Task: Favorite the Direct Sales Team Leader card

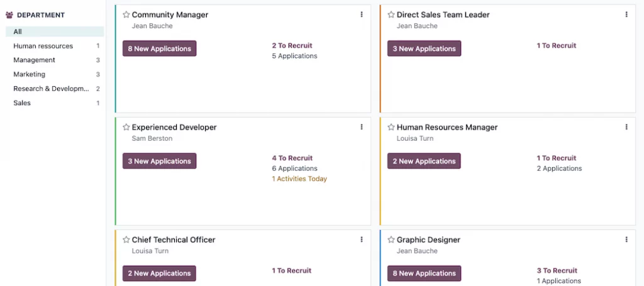Action: [x=391, y=14]
